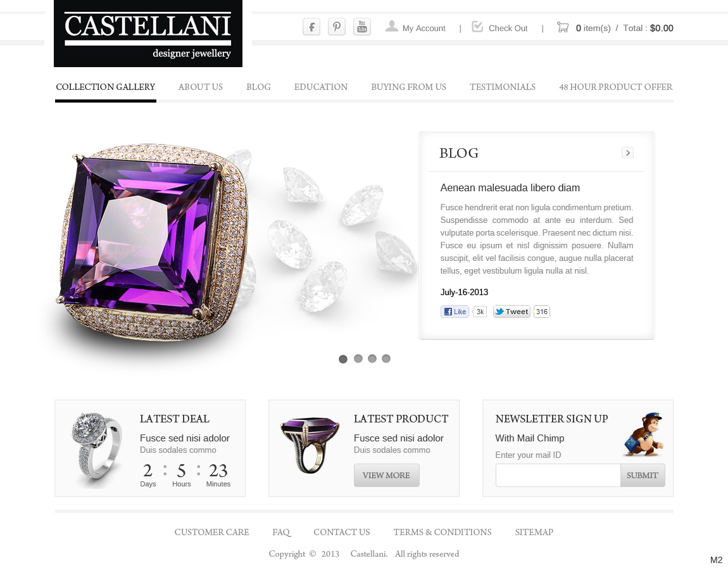Click the Check Out checkmark icon

tap(477, 27)
